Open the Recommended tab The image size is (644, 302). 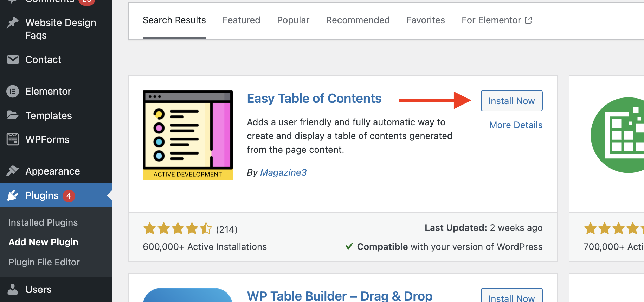click(x=358, y=20)
